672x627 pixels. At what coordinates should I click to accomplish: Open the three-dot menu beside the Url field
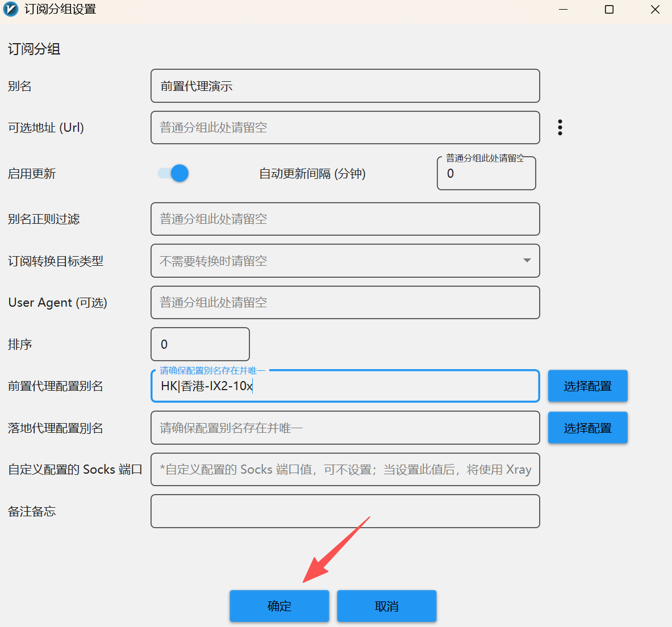click(x=560, y=127)
